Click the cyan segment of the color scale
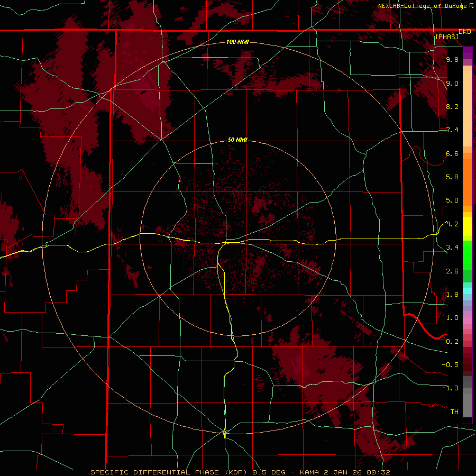This screenshot has height=476, width=476. pyautogui.click(x=467, y=291)
